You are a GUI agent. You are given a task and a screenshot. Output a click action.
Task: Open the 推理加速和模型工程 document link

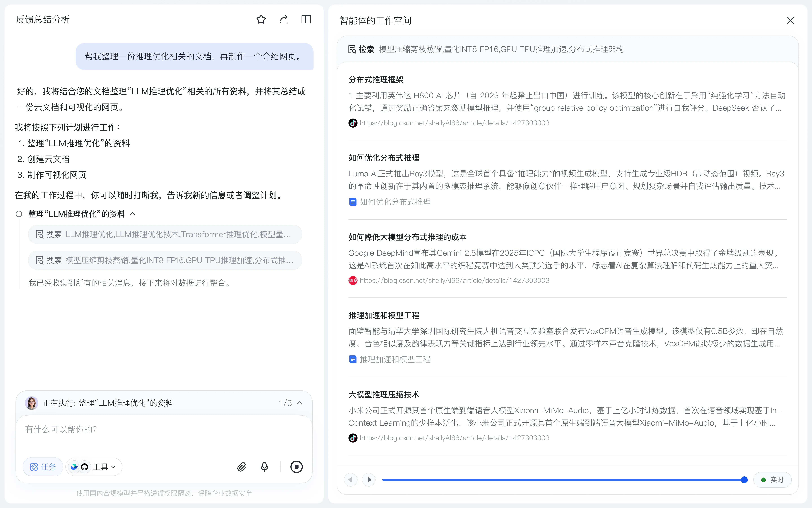click(395, 360)
